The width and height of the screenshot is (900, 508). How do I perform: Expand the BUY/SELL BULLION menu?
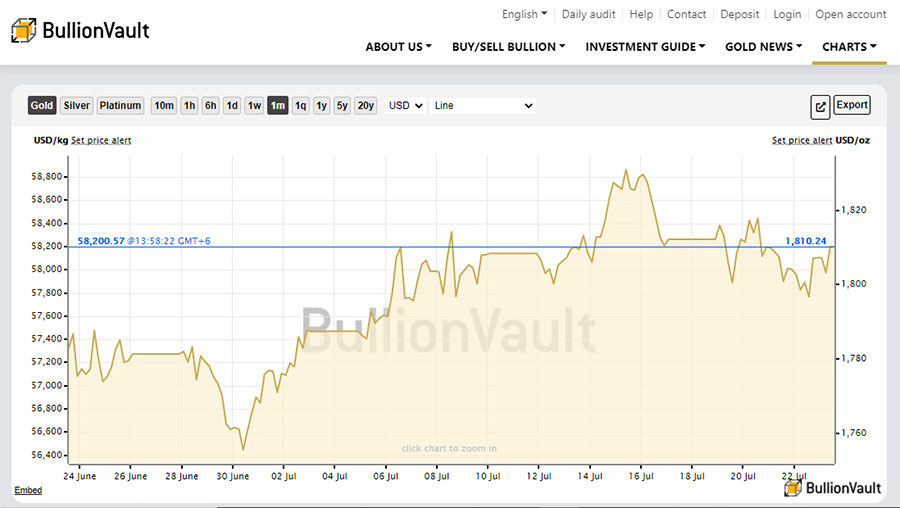coord(509,47)
